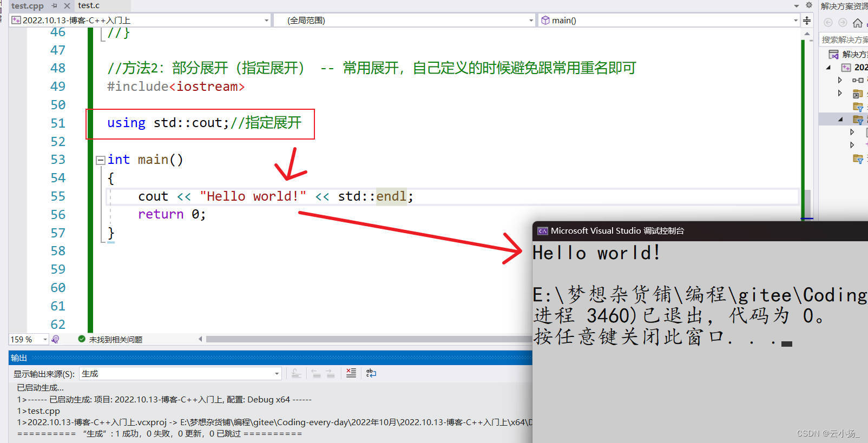Click the go to next message icon
The width and height of the screenshot is (868, 443).
(330, 373)
